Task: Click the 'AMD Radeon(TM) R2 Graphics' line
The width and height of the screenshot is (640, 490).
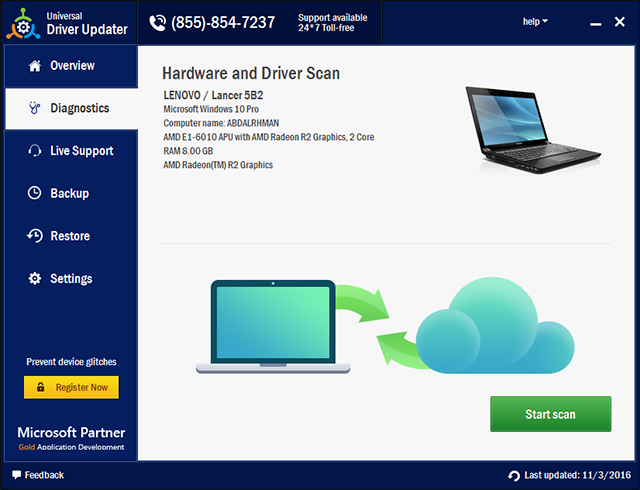Action: (x=218, y=165)
